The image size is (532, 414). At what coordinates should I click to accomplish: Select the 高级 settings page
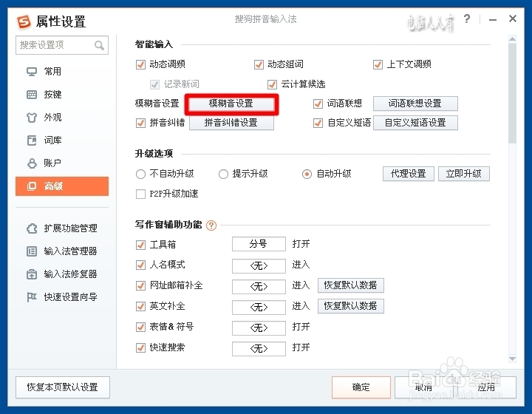[x=62, y=186]
